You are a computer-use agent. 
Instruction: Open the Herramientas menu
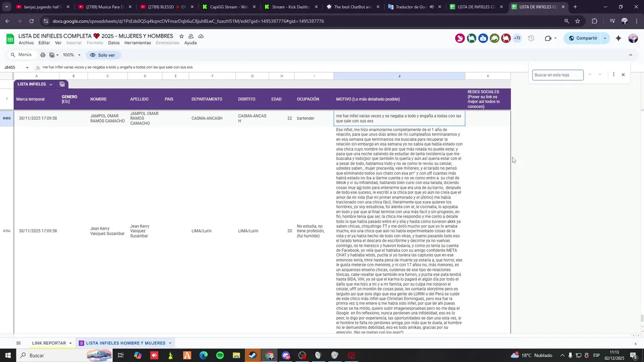(x=138, y=43)
